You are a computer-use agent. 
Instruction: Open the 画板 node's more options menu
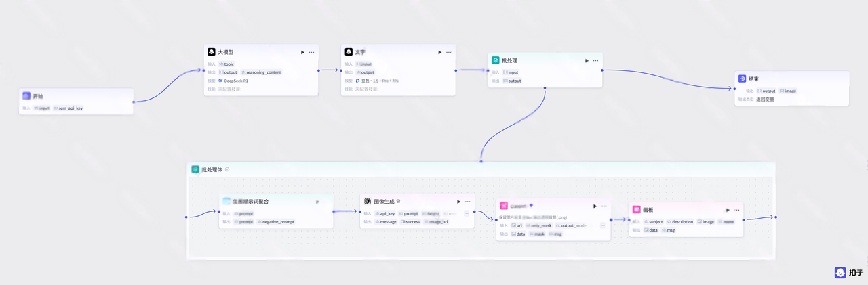(737, 210)
